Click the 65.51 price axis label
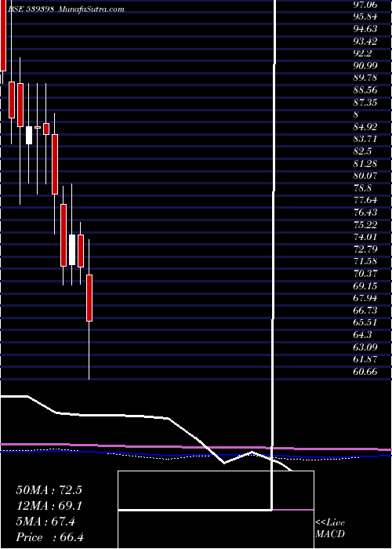392x549 pixels. point(365,322)
